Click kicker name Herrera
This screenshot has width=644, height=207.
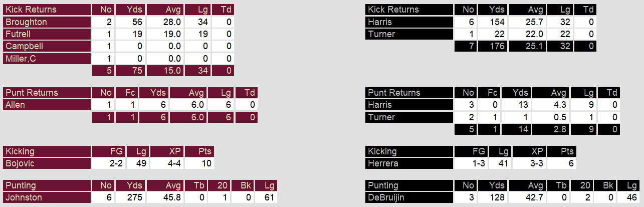(409, 163)
